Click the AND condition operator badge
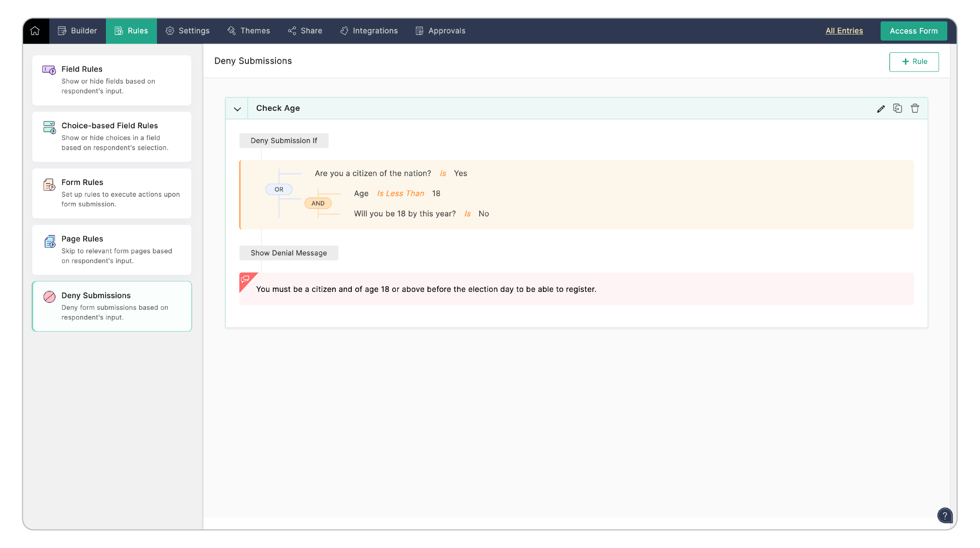This screenshot has width=980, height=548. point(318,203)
